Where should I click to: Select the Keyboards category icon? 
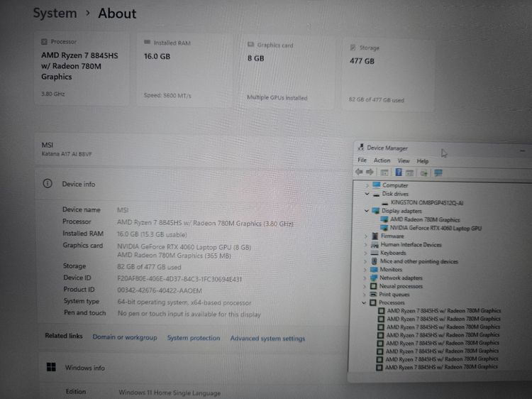(375, 253)
